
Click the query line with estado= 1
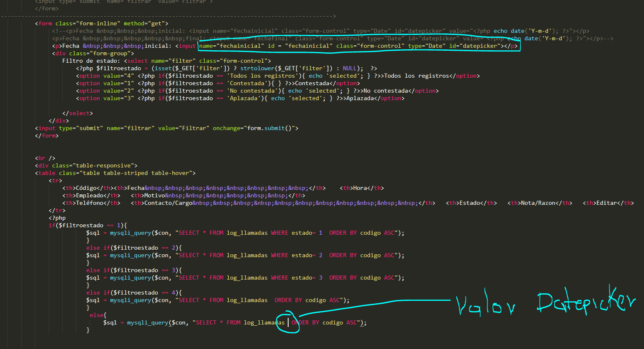[245, 233]
